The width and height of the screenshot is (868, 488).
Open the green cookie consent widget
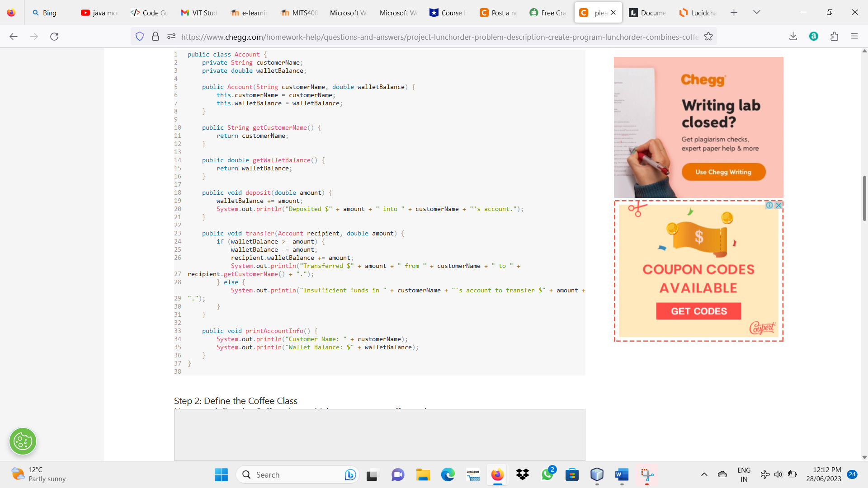tap(23, 441)
